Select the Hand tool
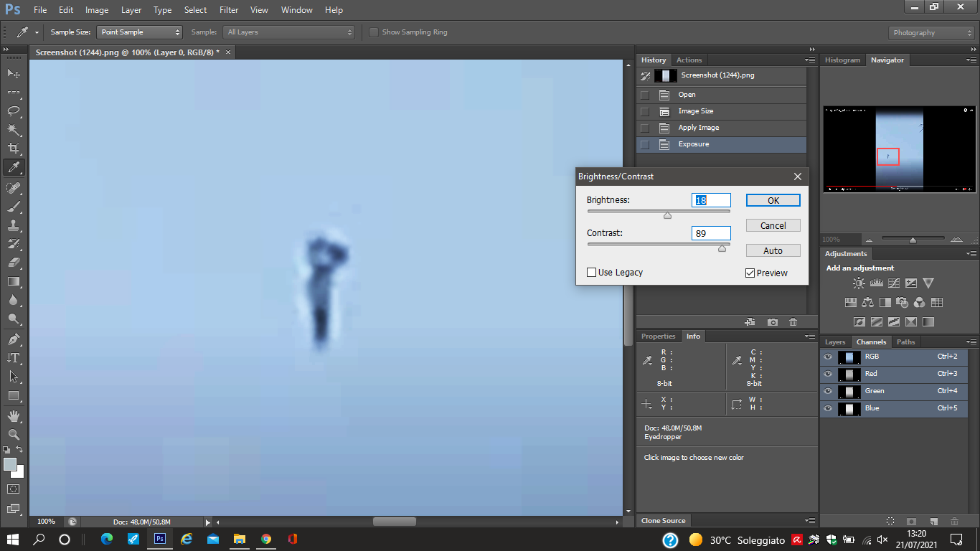 click(x=14, y=415)
